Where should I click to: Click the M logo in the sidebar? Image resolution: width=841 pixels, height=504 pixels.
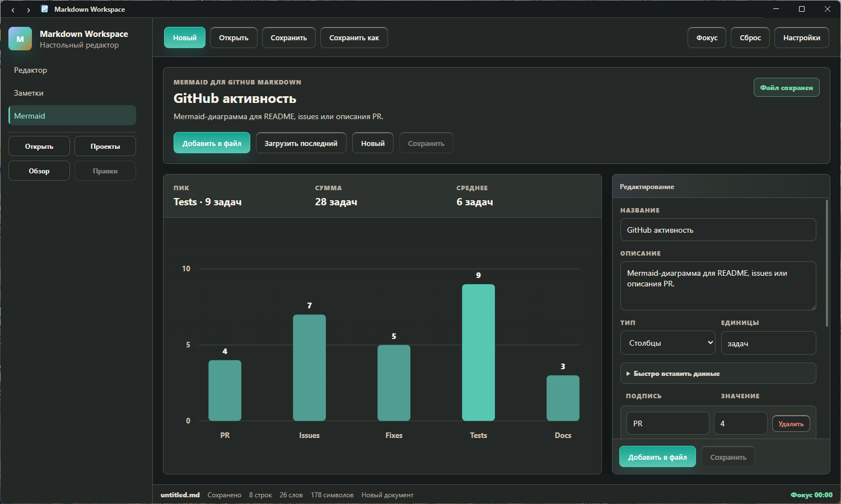pos(20,39)
